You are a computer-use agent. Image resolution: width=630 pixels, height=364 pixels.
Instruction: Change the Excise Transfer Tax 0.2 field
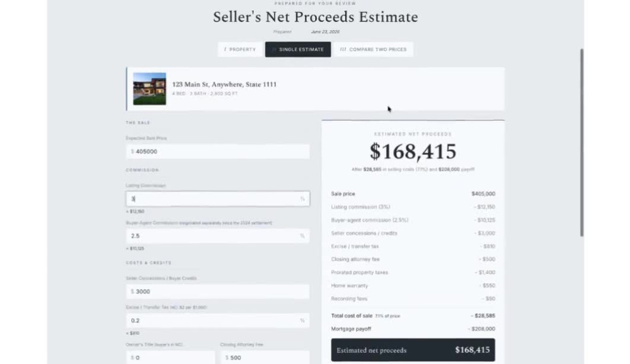(218, 321)
